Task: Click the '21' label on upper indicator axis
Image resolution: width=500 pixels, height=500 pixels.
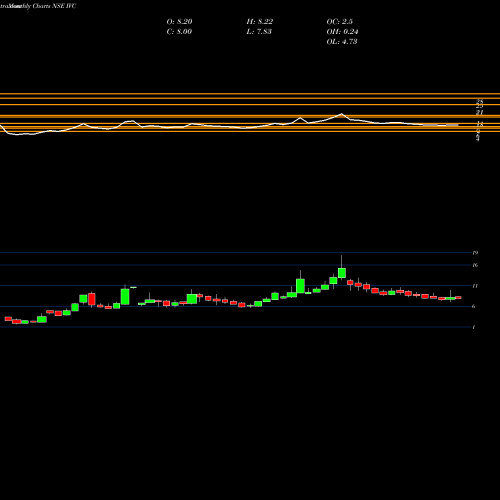Action: click(x=479, y=113)
